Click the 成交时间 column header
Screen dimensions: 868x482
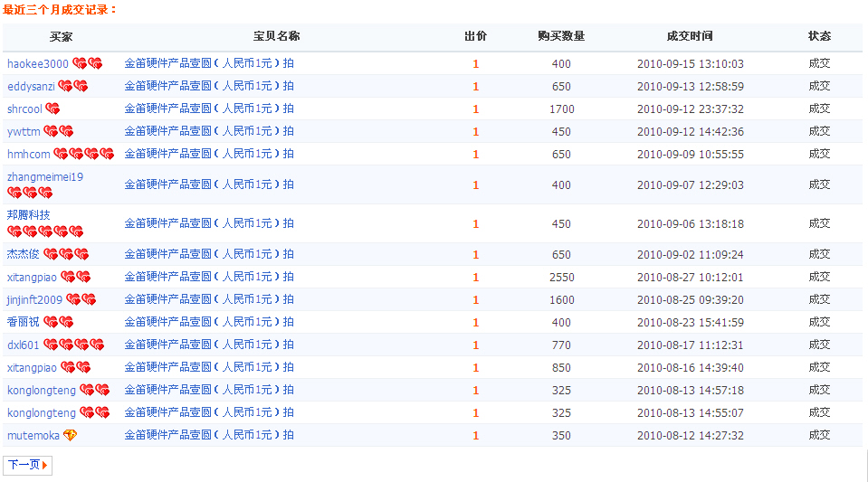click(690, 36)
